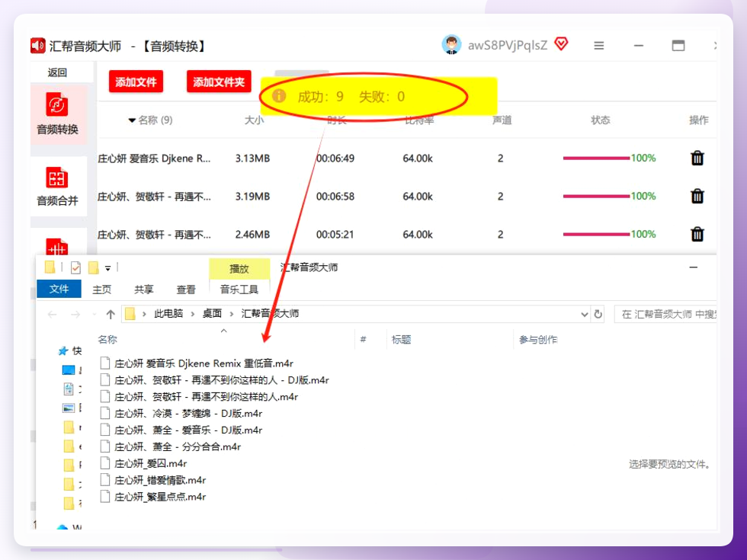Click the 添加文件 button

tap(136, 82)
